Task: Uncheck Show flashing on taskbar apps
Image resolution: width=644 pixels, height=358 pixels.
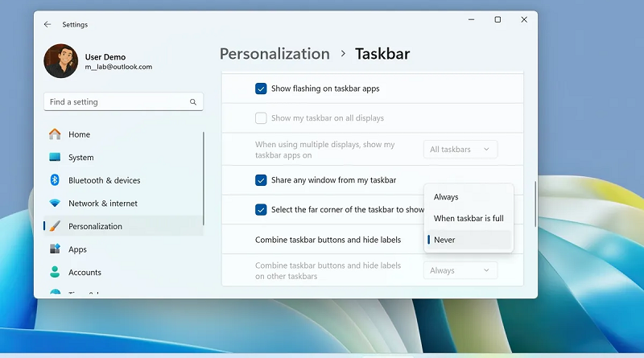Action: click(x=261, y=88)
